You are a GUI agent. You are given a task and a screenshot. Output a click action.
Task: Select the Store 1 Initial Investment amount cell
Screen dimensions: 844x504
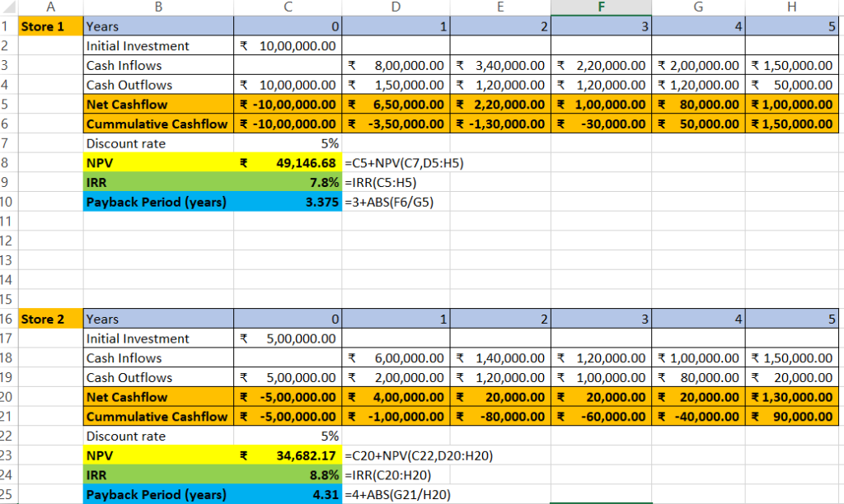click(287, 46)
